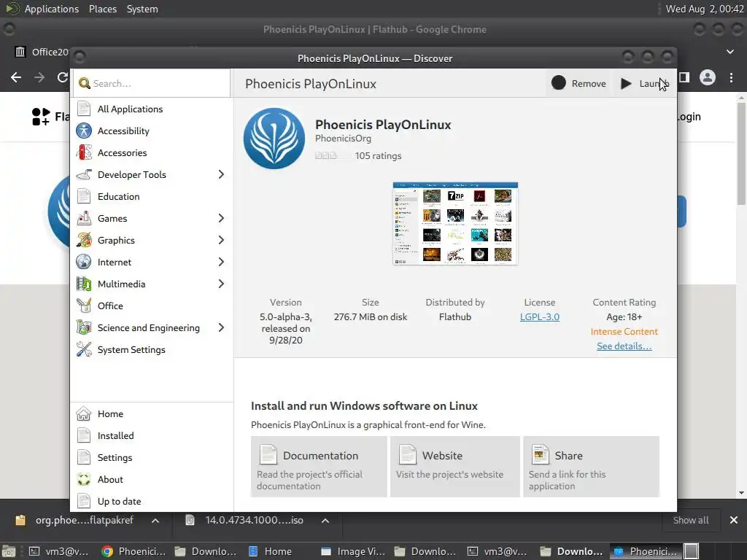Click the Accessibility category icon

pyautogui.click(x=84, y=131)
